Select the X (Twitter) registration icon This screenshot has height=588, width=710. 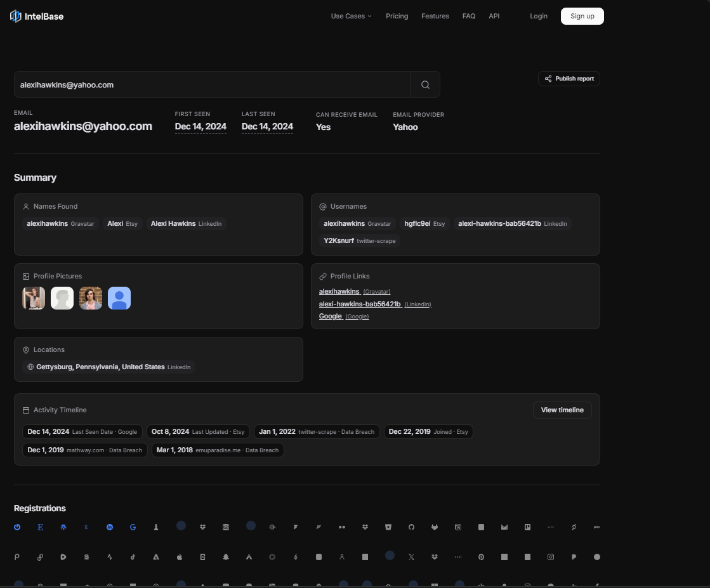(411, 557)
